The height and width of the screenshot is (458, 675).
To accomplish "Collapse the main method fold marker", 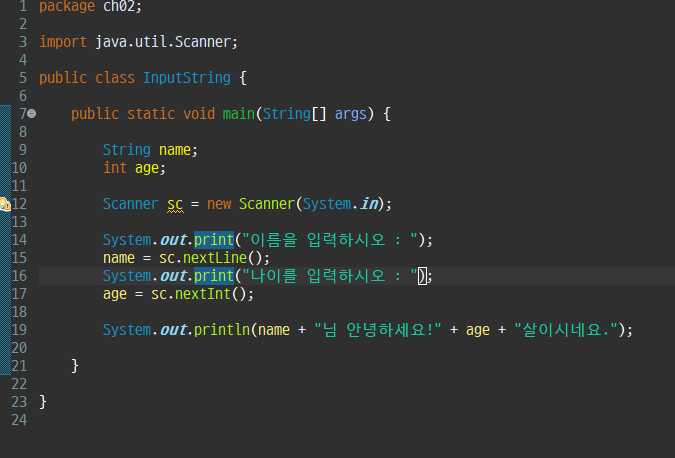I will pyautogui.click(x=32, y=114).
